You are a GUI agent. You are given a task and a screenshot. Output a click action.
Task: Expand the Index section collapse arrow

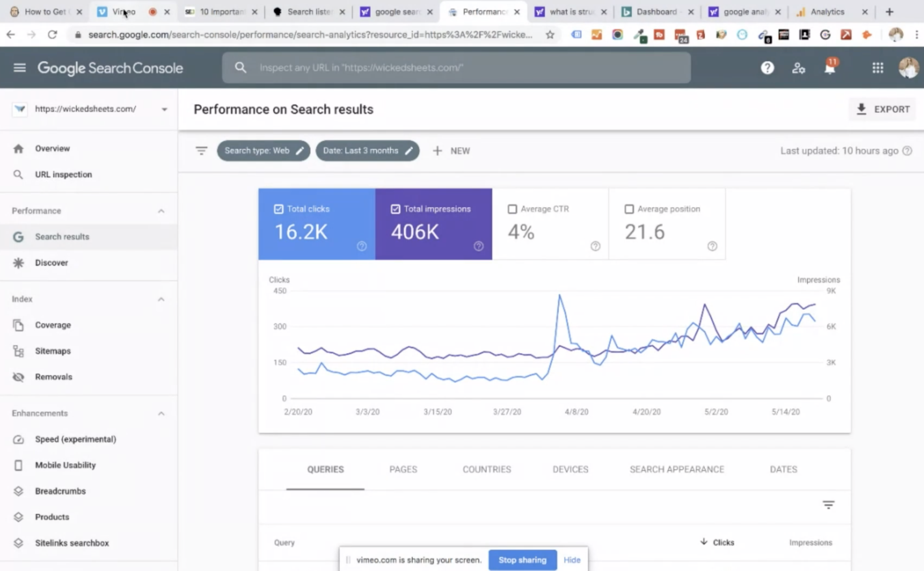[x=161, y=299]
